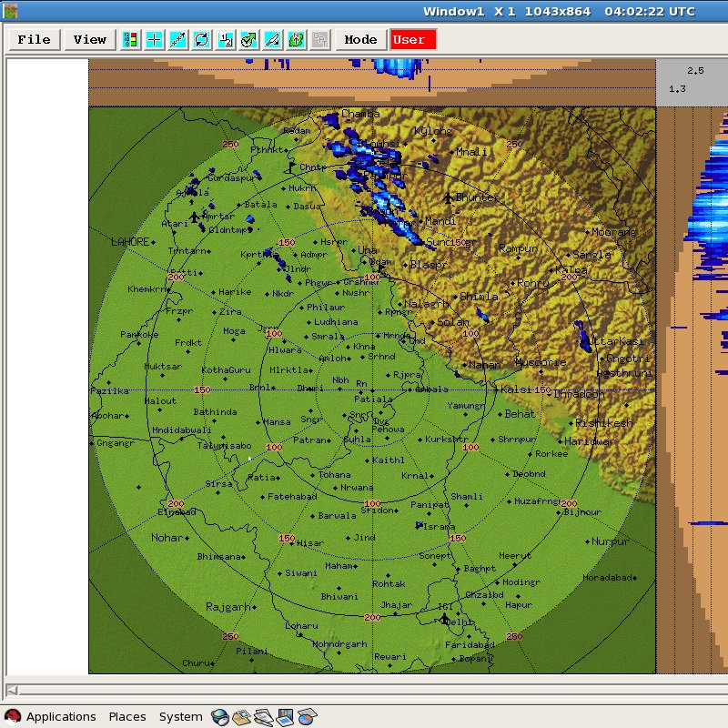The height and width of the screenshot is (728, 728).
Task: Click Places in the top panel
Action: [x=126, y=716]
